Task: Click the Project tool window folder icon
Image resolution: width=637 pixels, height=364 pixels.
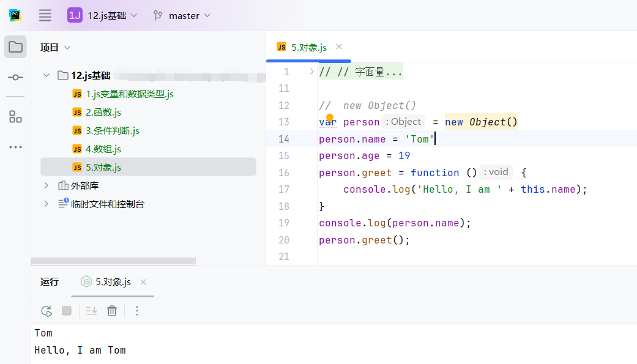Action: 15,47
